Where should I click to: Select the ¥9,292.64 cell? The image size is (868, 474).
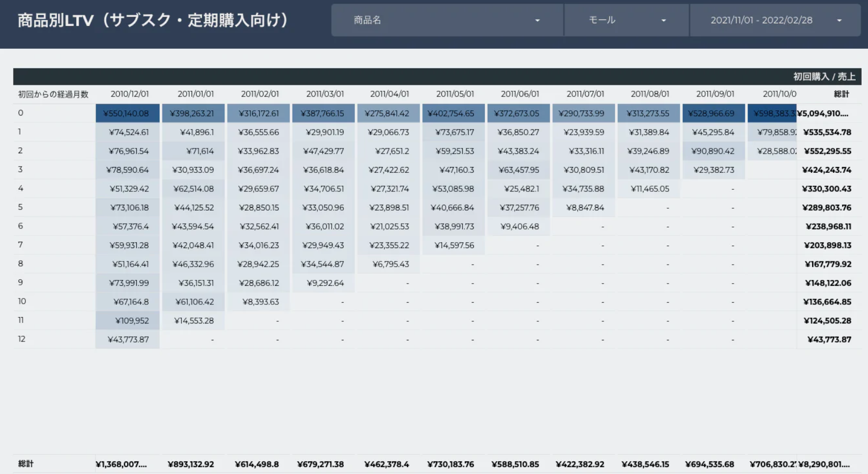pos(324,283)
